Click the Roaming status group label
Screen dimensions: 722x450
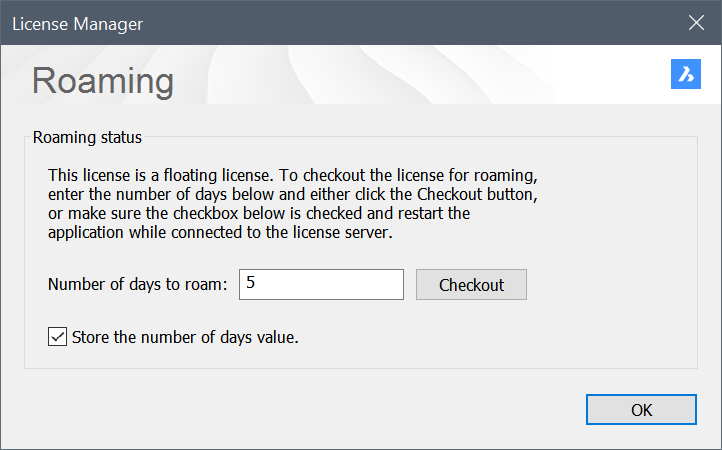[x=88, y=137]
